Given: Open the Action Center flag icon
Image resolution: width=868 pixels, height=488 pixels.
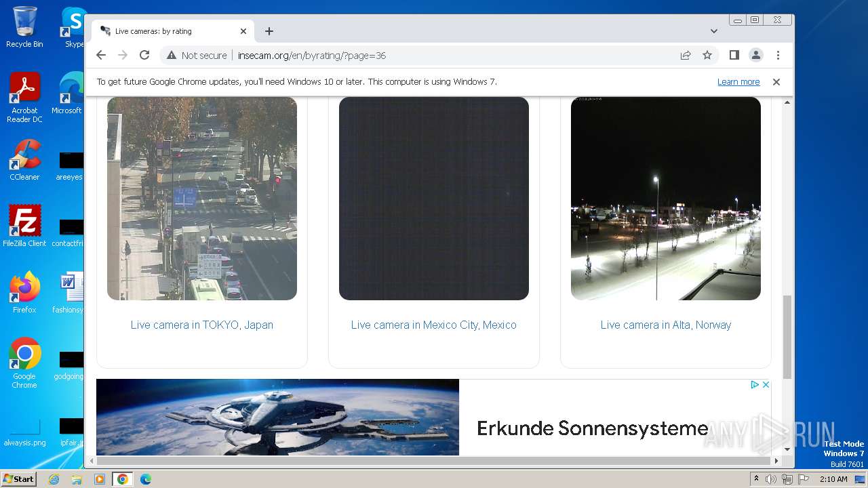Looking at the screenshot, I should (802, 479).
